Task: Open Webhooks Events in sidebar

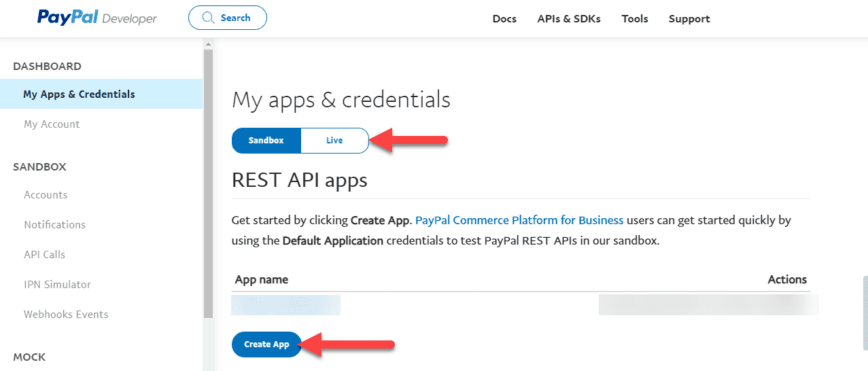Action: click(66, 314)
